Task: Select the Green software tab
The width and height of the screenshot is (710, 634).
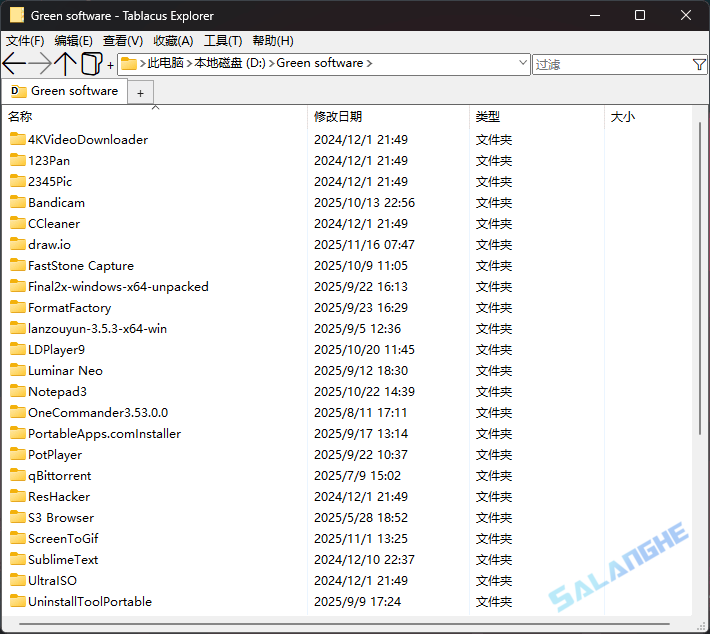Action: (x=65, y=91)
